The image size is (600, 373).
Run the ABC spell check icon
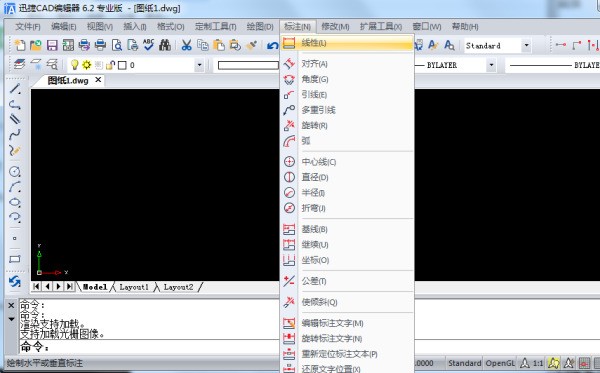pos(148,45)
